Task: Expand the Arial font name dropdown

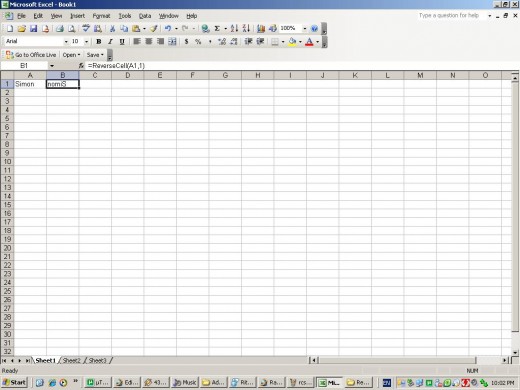Action: click(66, 42)
